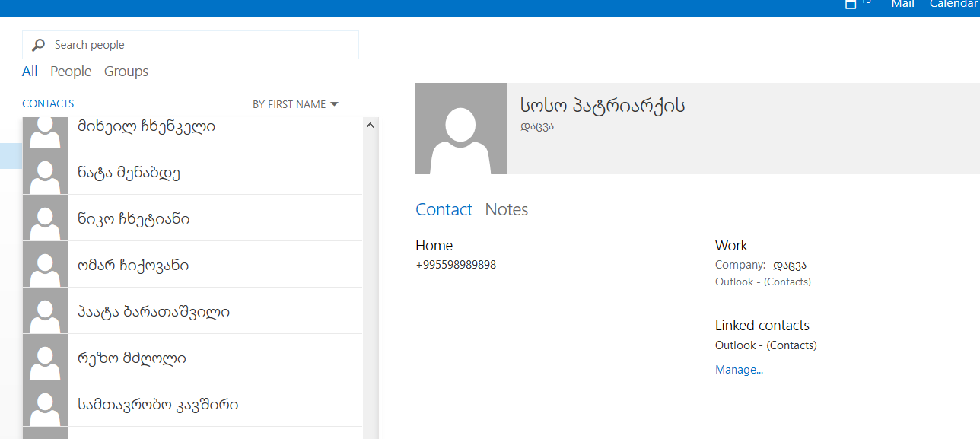Click the large profile photo of სოსო პატრიარქის

point(460,129)
